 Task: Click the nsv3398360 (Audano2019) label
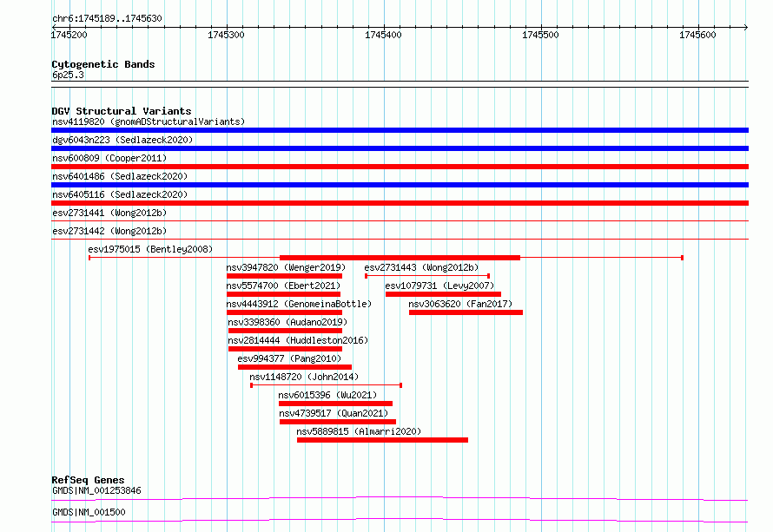tap(287, 322)
